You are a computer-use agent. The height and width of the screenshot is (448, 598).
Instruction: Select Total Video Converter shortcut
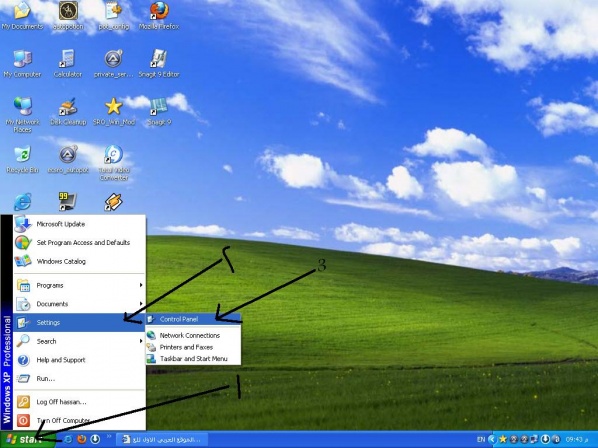(x=114, y=163)
